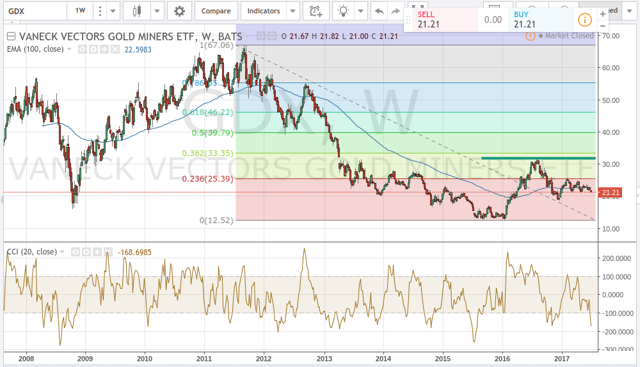Click the Fibonacci 0(12.52) level label
The height and width of the screenshot is (367, 640).
[217, 220]
